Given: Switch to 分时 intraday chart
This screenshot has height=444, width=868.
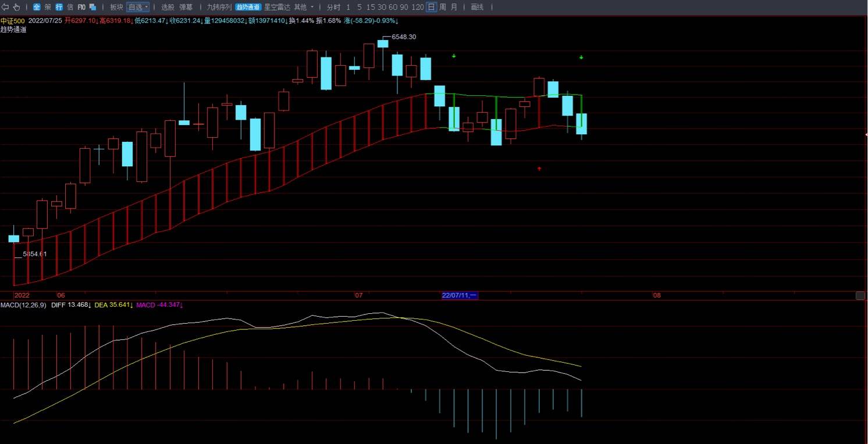Looking at the screenshot, I should [333, 7].
